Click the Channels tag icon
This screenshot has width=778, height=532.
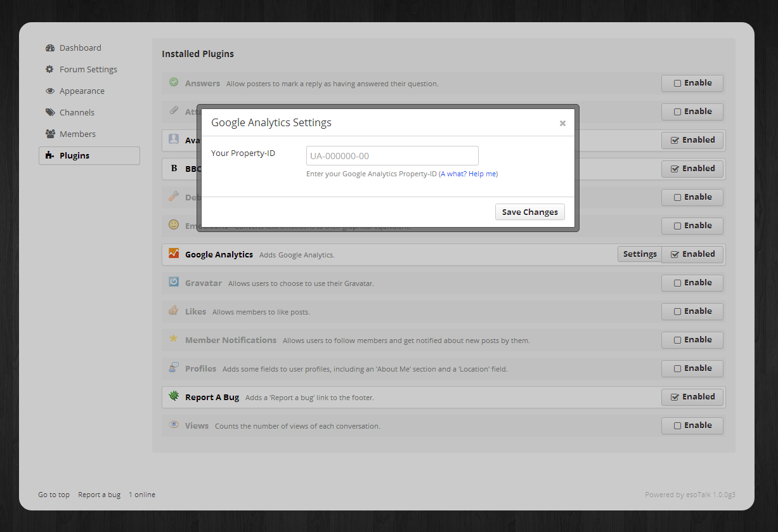(x=50, y=113)
